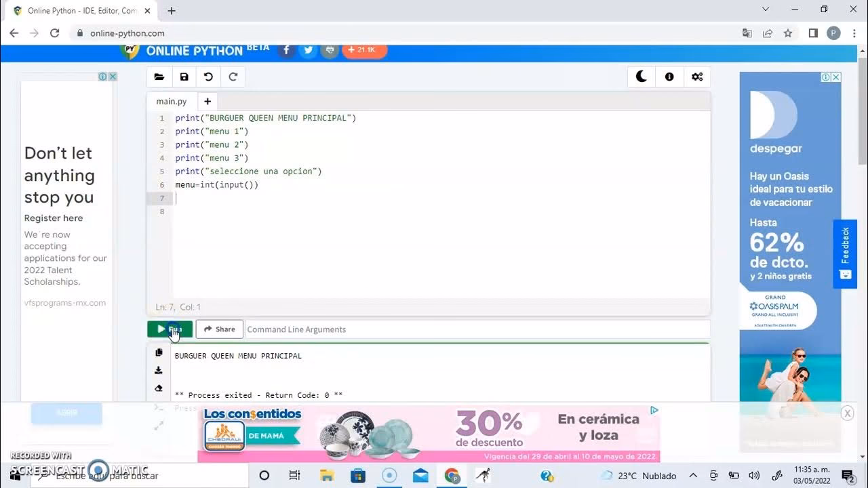Screen dimensions: 868x488
Task: Run the Python script
Action: 169,329
